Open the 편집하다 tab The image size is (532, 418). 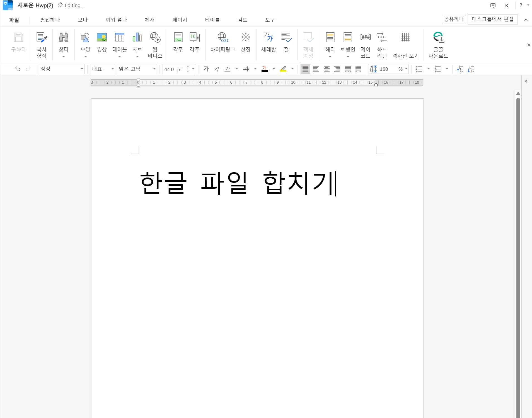50,20
